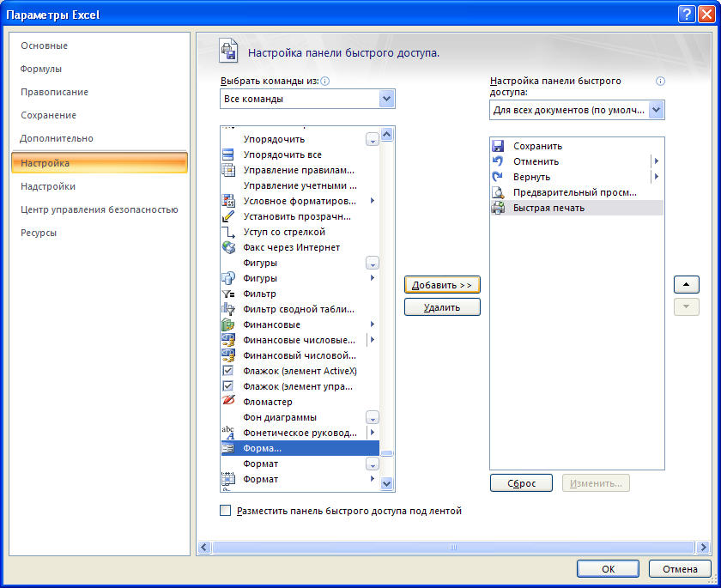Click the commands list vertical scrollbar thumb
The image size is (721, 588).
tap(387, 454)
